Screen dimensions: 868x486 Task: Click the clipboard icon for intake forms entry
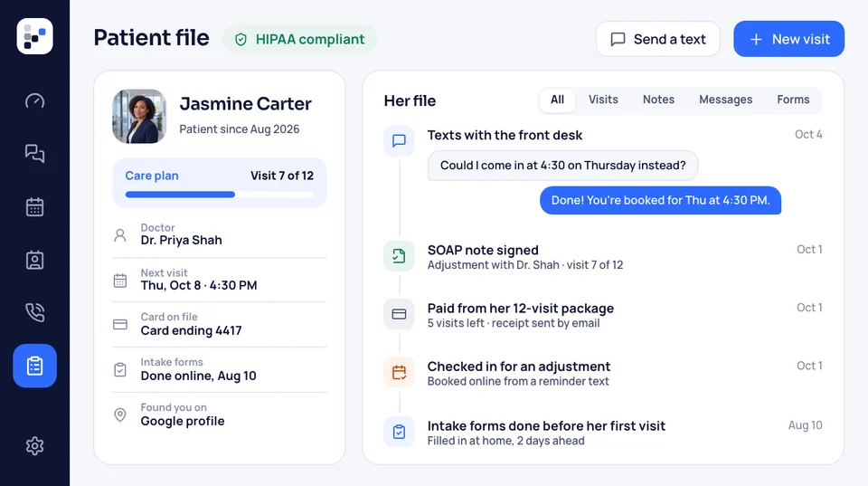(399, 432)
